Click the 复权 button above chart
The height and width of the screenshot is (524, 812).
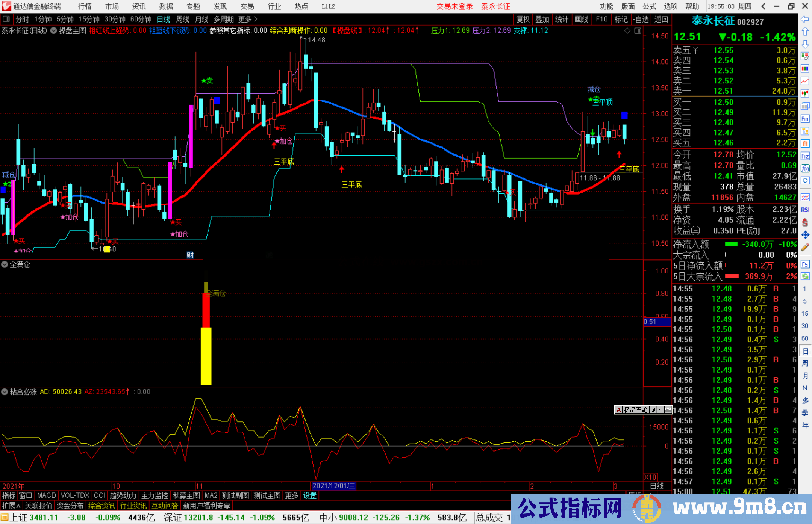click(523, 19)
